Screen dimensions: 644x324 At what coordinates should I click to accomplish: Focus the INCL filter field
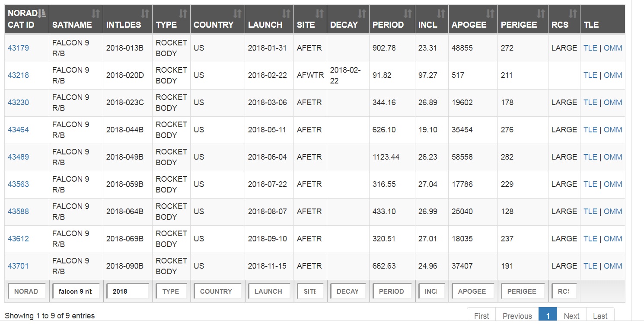point(431,291)
